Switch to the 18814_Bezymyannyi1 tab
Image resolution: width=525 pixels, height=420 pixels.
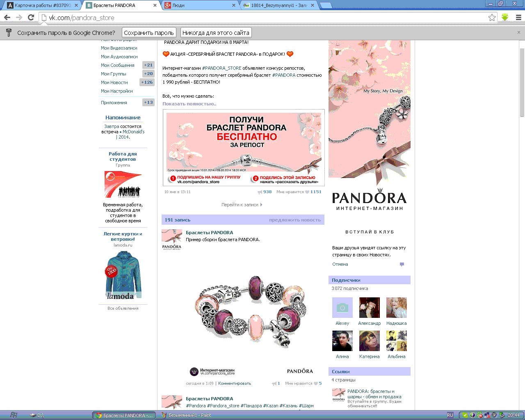279,5
